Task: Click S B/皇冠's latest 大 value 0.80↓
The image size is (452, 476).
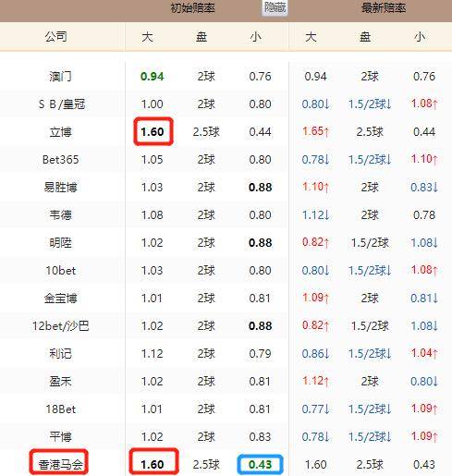Action: (315, 104)
